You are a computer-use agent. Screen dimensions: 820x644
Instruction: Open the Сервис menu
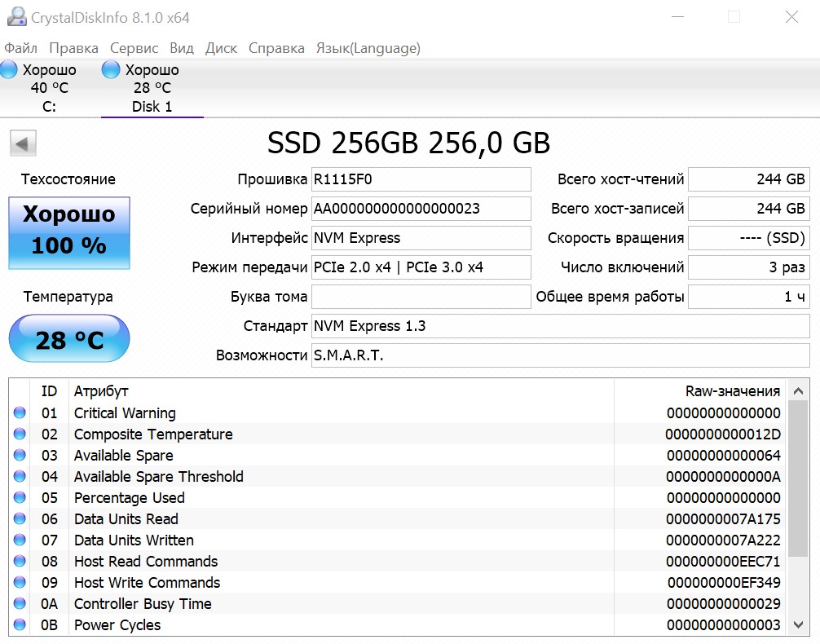[134, 48]
